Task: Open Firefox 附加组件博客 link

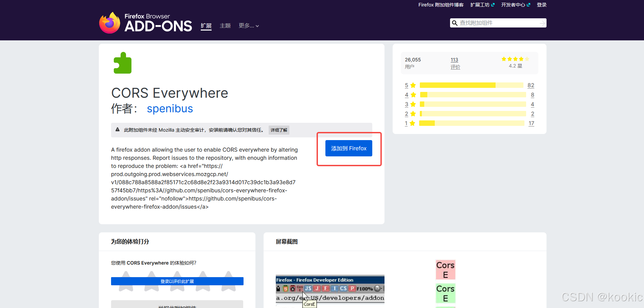Action: [441, 5]
